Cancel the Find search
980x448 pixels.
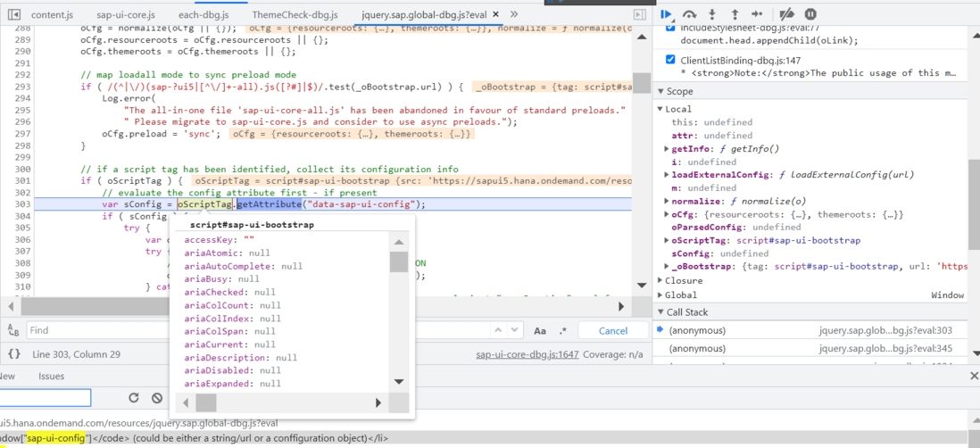point(612,330)
